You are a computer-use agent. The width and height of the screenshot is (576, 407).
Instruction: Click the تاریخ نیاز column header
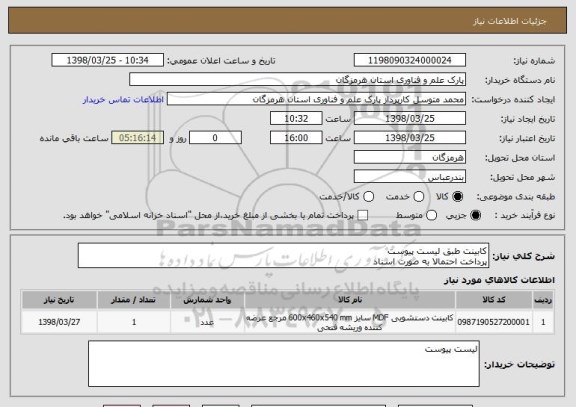click(59, 300)
